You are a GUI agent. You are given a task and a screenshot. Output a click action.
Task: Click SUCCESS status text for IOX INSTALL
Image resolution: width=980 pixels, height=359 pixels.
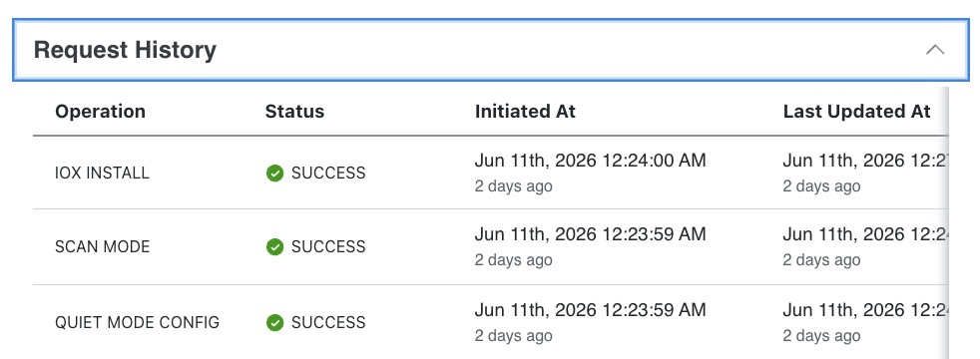coord(328,173)
